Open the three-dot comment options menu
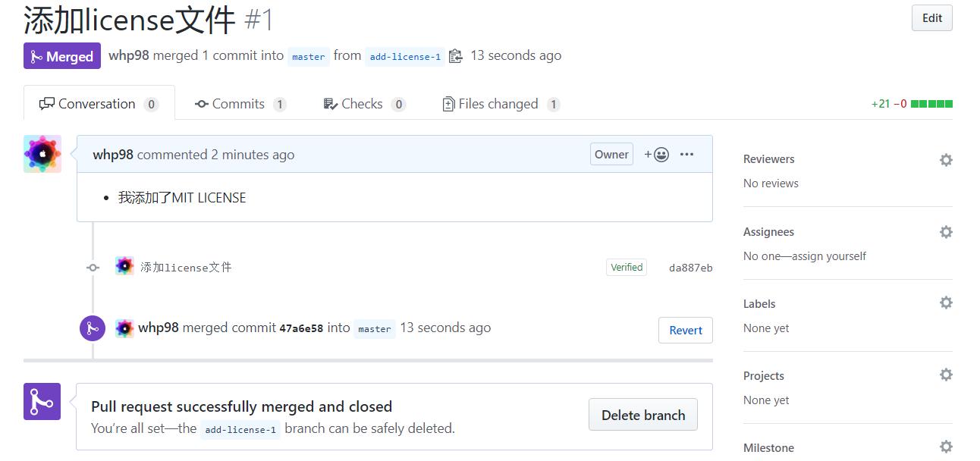The width and height of the screenshot is (980, 461). (x=686, y=155)
